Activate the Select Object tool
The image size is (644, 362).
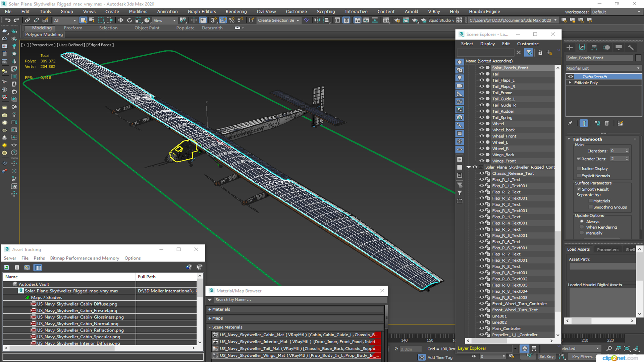[83, 20]
